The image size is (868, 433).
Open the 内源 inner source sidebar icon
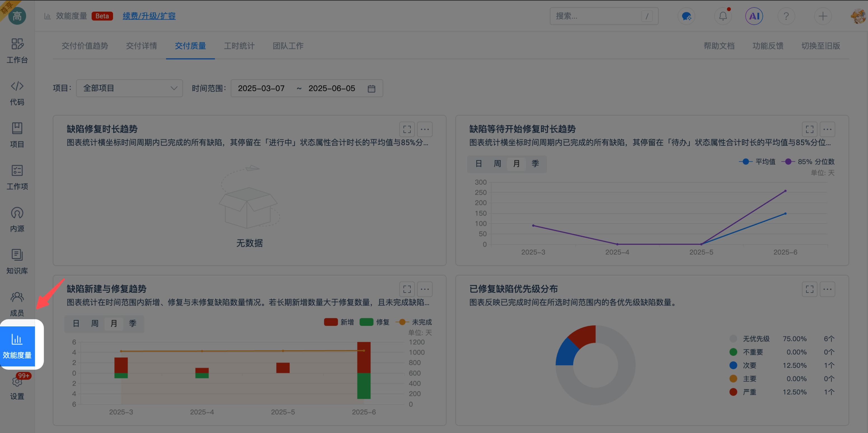coord(17,220)
